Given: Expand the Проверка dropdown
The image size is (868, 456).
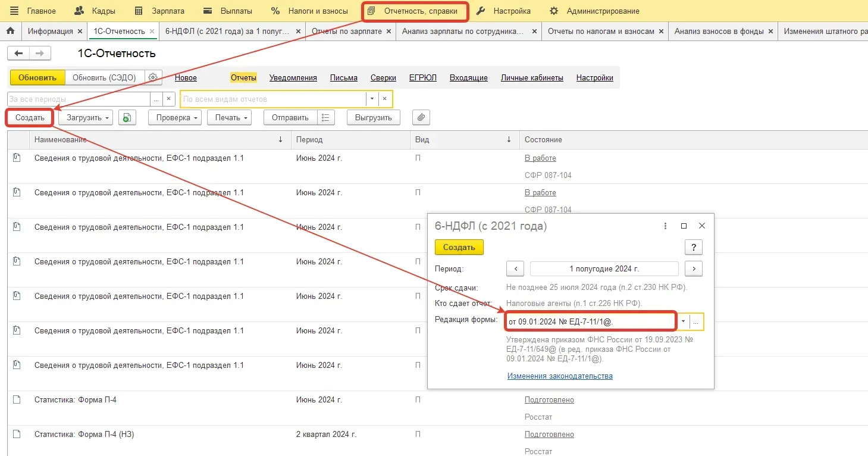Looking at the screenshot, I should coord(175,118).
